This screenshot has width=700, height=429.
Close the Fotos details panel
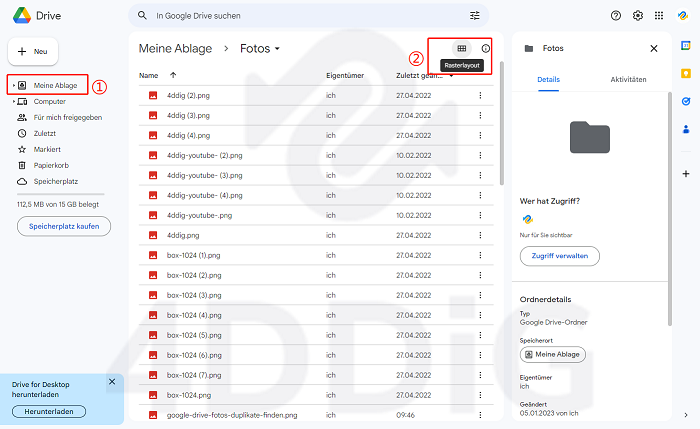pyautogui.click(x=654, y=48)
